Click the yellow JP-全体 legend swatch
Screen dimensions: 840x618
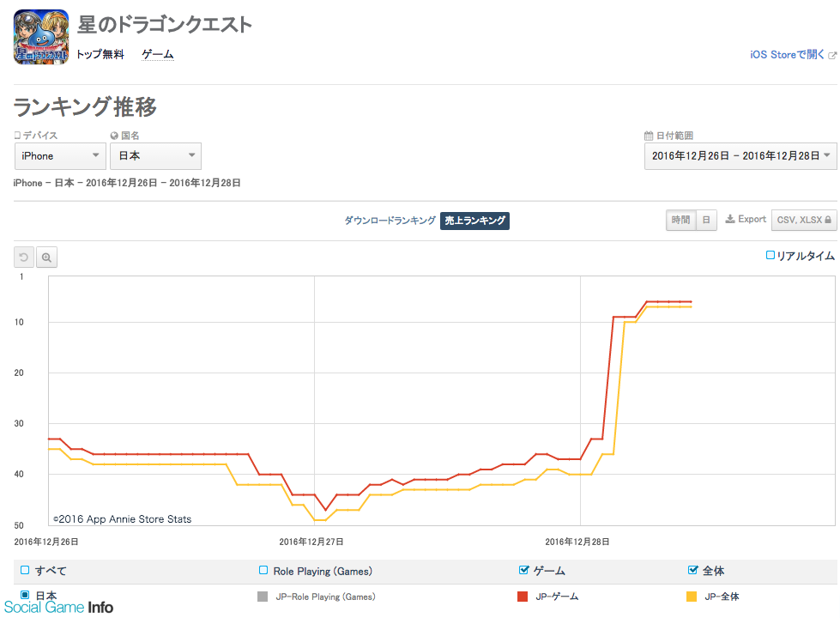[x=692, y=597]
